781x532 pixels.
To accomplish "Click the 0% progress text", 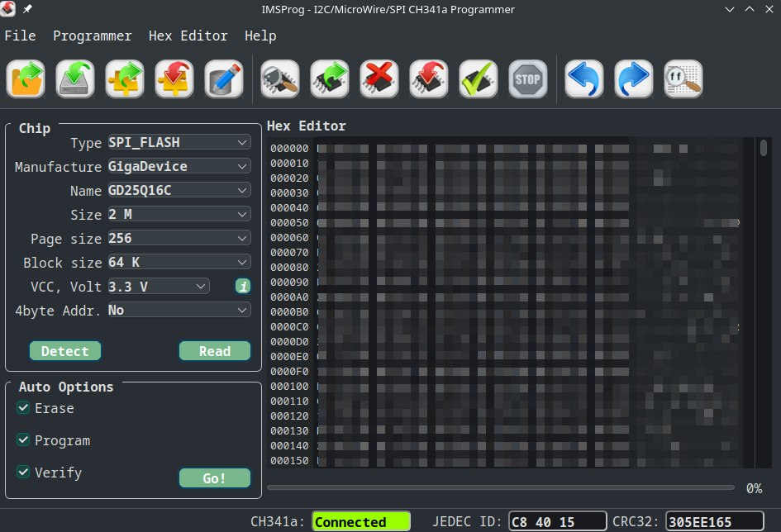I will [754, 488].
